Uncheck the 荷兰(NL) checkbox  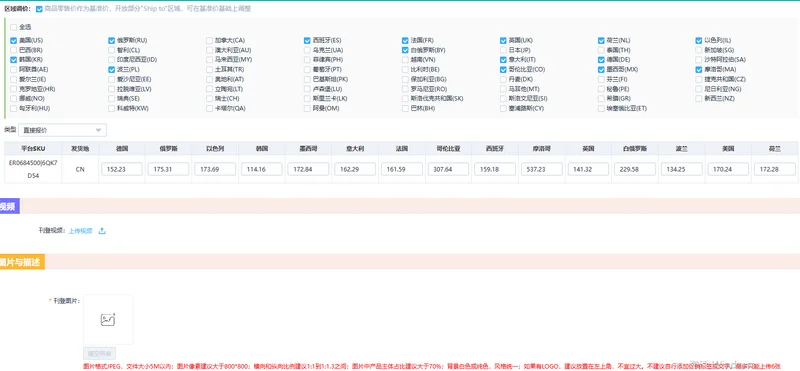click(602, 40)
